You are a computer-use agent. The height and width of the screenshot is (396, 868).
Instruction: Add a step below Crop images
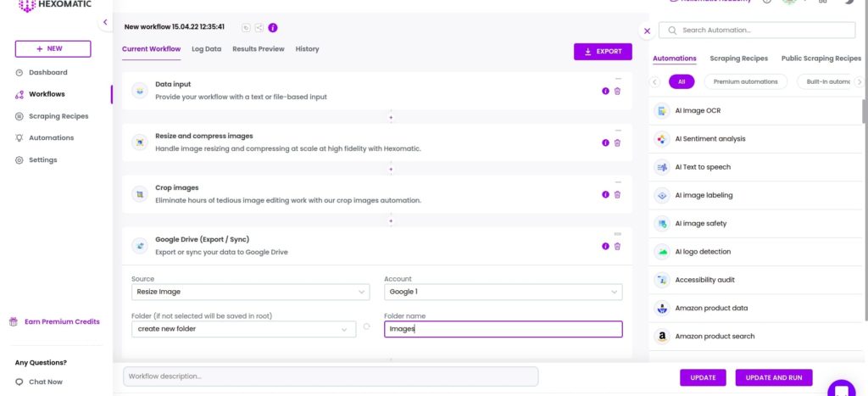(x=391, y=221)
